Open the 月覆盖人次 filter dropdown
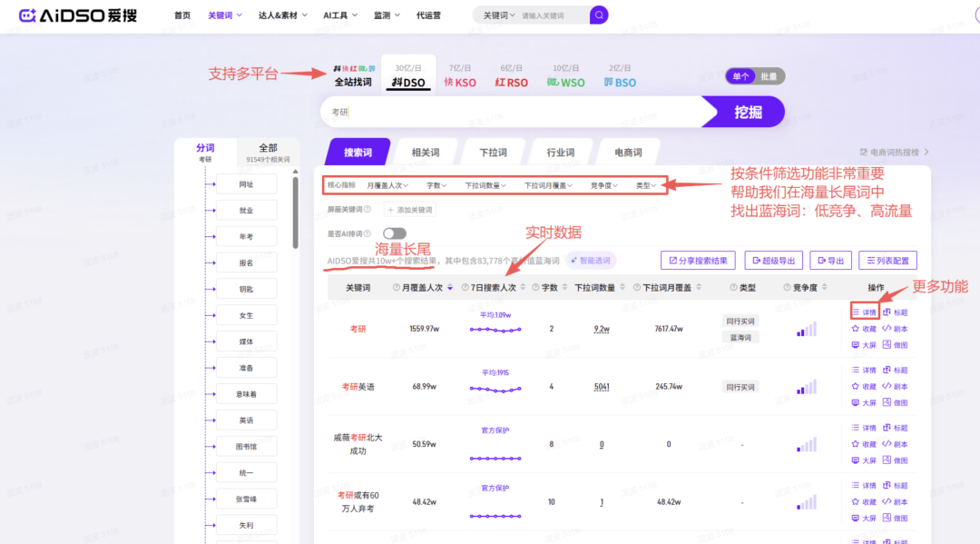 tap(387, 185)
